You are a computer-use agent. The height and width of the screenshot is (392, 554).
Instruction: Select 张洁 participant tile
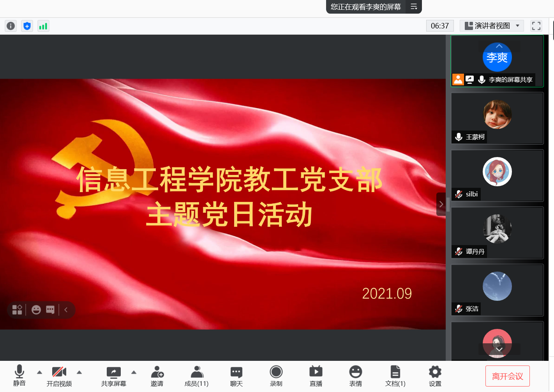(497, 290)
